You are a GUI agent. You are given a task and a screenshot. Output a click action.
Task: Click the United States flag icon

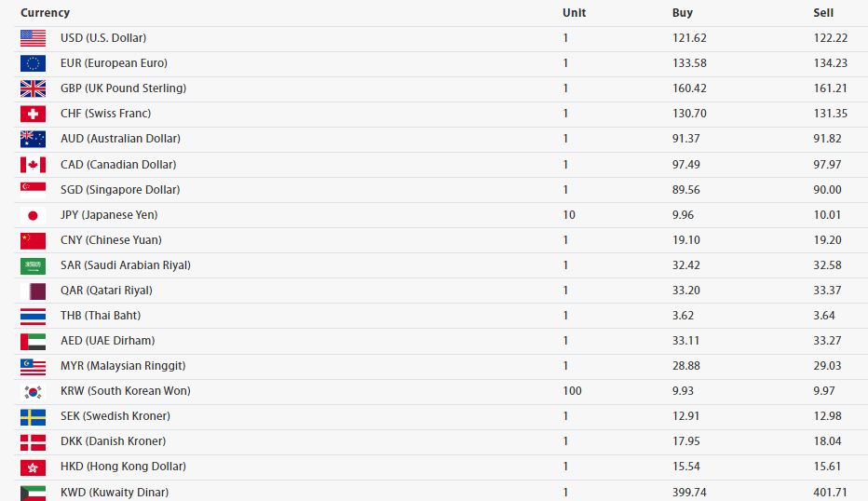point(34,38)
